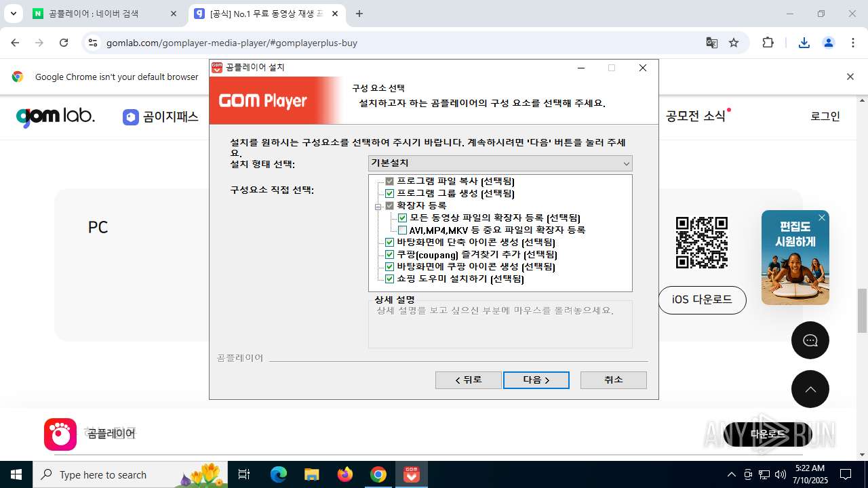This screenshot has height=488, width=868.
Task: Uncheck 쿠팡(coupang) 즐겨찾기 추가
Action: click(x=389, y=255)
